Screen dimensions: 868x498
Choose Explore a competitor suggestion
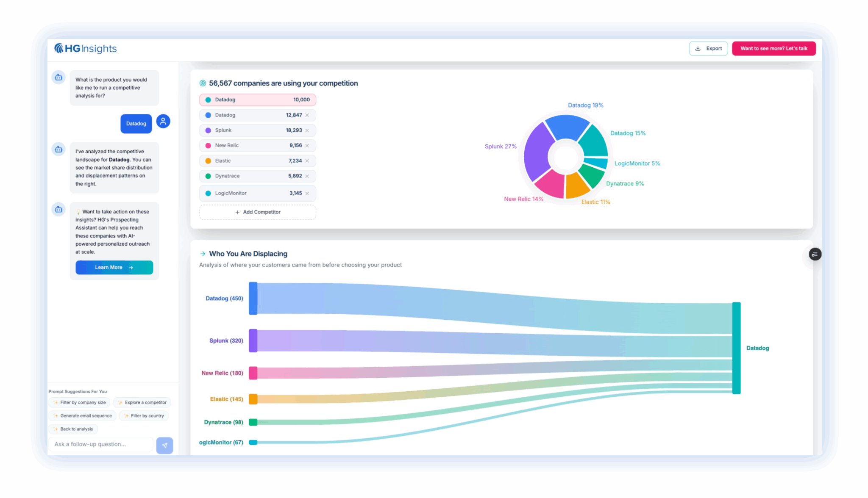pos(142,403)
